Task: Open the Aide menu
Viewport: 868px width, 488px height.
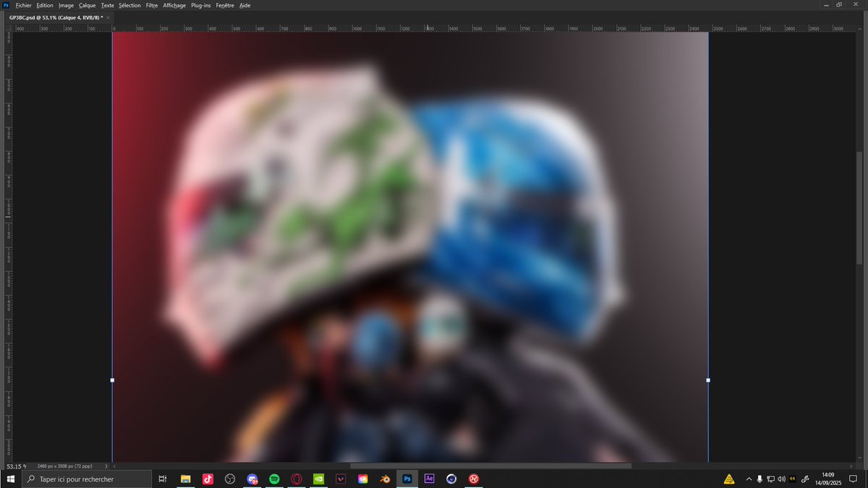Action: (245, 5)
